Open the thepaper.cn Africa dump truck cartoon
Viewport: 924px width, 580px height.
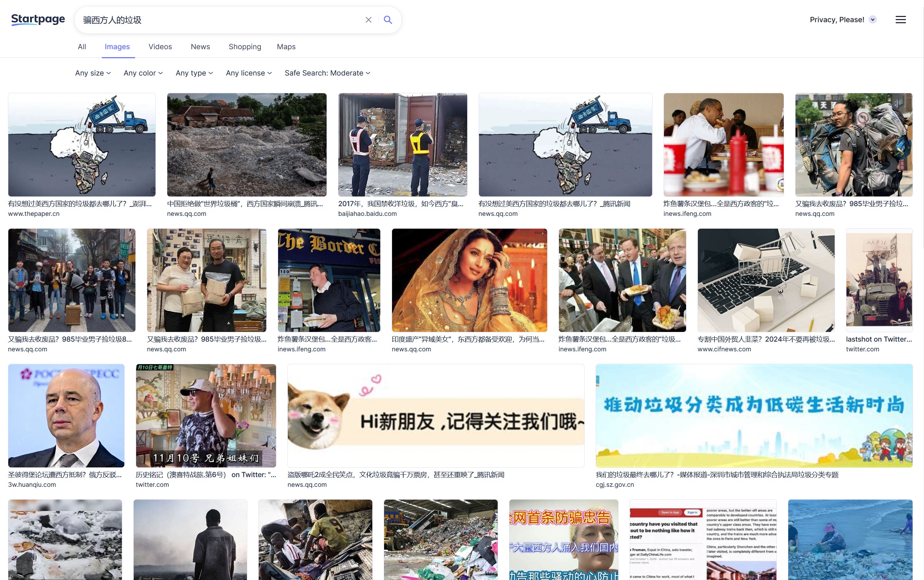click(82, 144)
